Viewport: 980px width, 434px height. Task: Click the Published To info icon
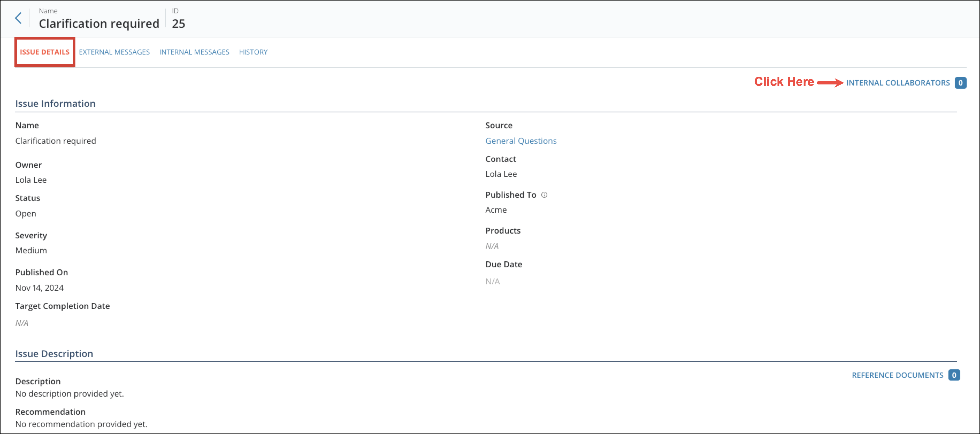544,195
